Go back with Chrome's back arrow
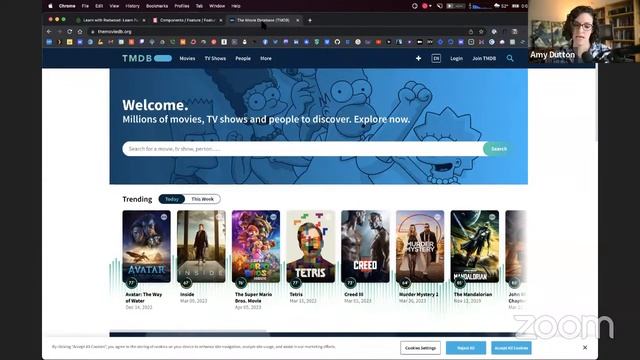The image size is (640, 360). click(x=49, y=31)
